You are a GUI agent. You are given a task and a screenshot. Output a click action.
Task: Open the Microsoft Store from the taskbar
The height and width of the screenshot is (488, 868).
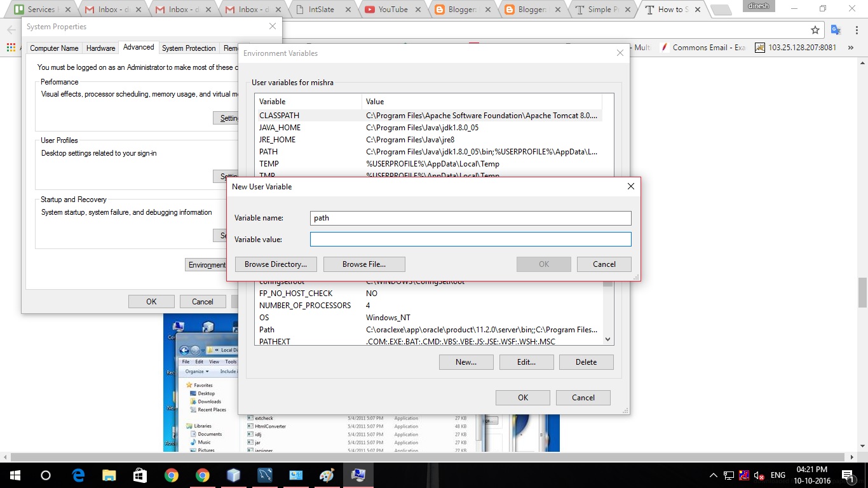(x=140, y=475)
